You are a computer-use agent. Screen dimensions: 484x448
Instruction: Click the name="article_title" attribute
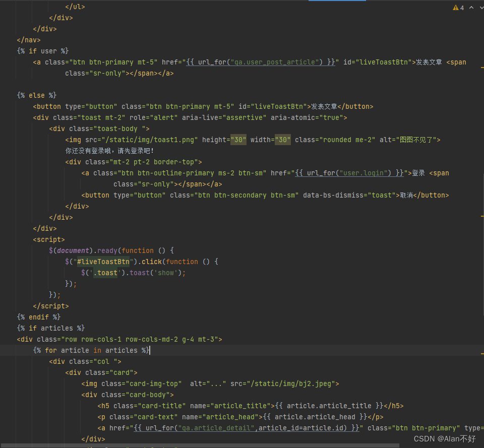230,406
